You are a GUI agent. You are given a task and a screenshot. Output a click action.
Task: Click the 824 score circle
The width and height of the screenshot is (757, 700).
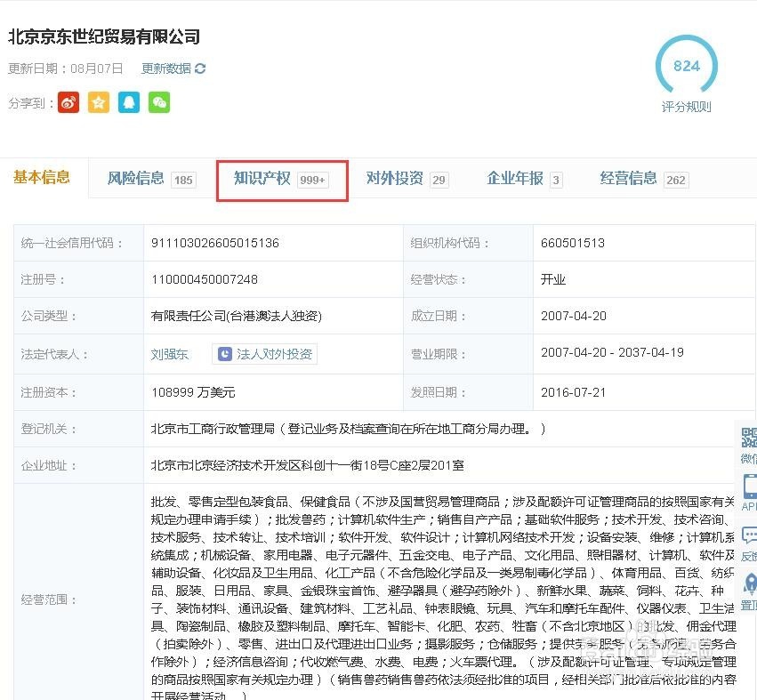pos(686,65)
